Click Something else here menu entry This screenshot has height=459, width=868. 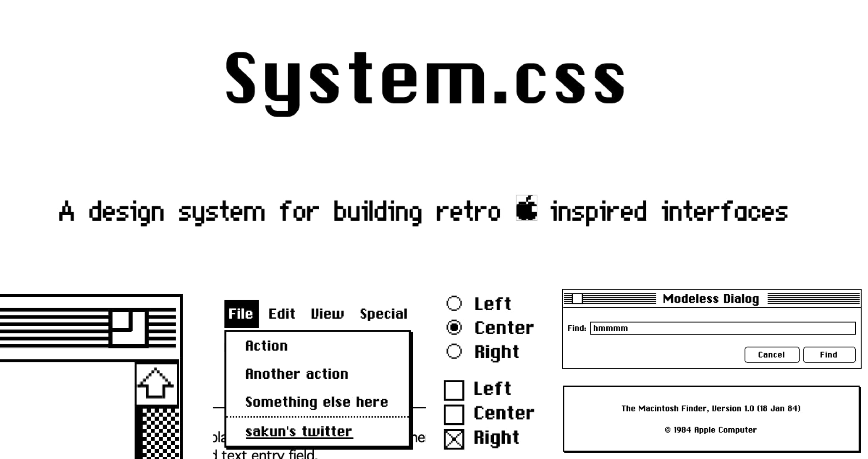click(x=316, y=401)
